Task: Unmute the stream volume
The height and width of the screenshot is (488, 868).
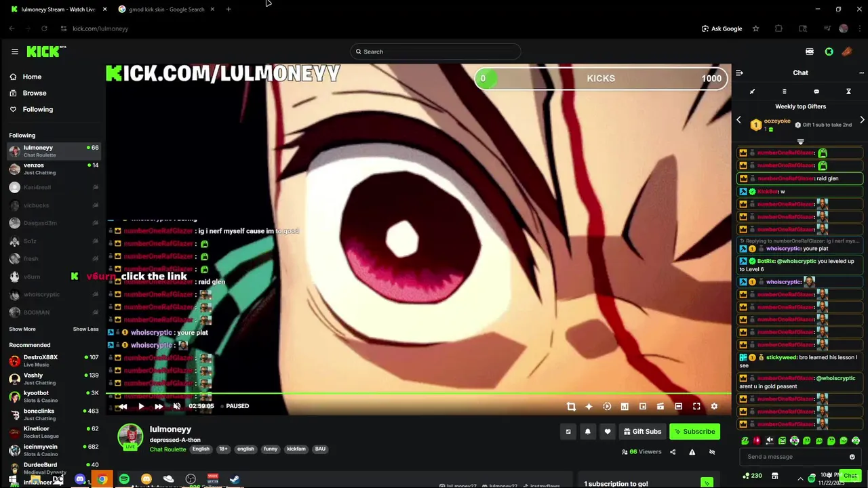Action: [177, 406]
